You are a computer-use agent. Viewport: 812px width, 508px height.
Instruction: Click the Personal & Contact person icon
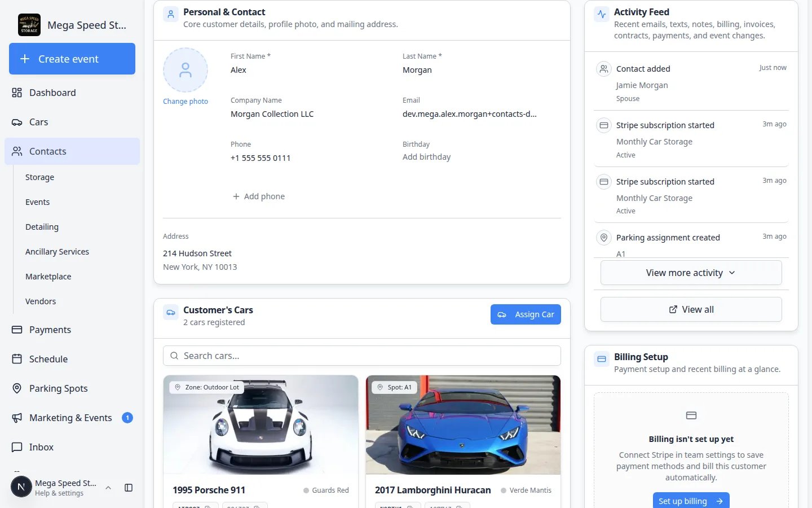coord(171,14)
